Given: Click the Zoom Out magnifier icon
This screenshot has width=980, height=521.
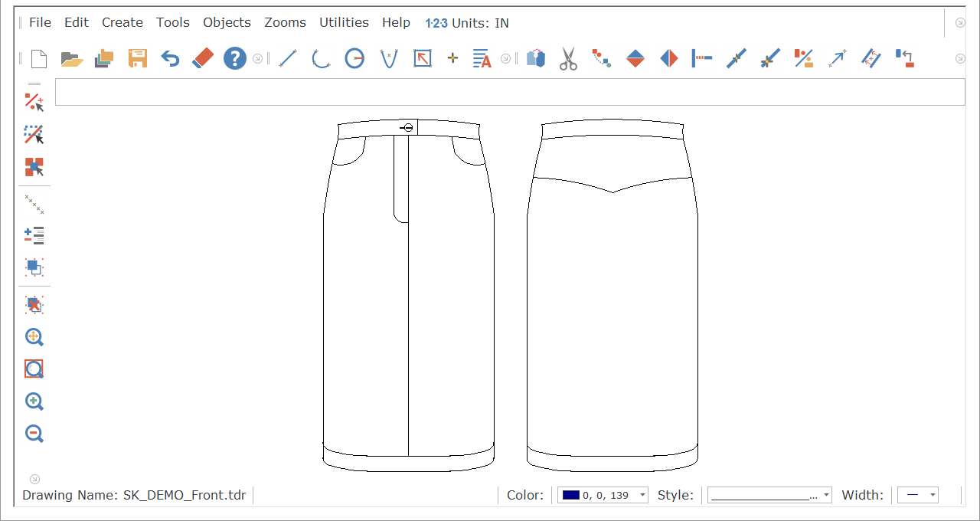Looking at the screenshot, I should pos(34,434).
